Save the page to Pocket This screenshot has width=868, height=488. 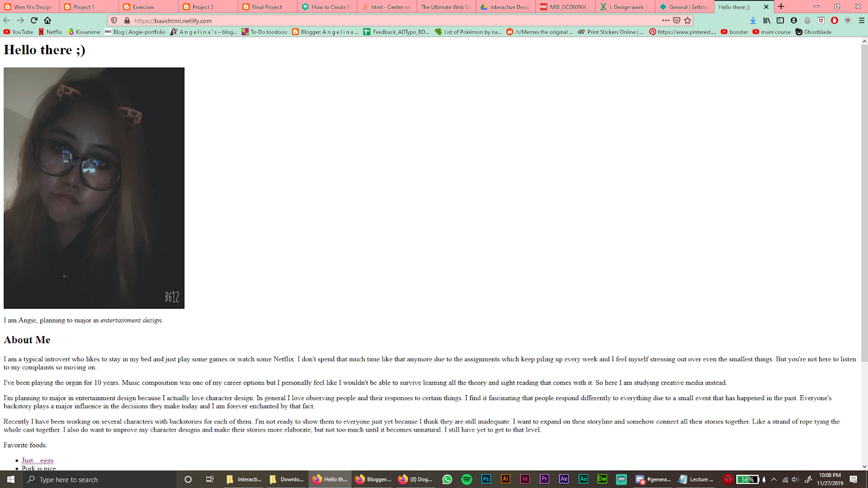(x=676, y=21)
